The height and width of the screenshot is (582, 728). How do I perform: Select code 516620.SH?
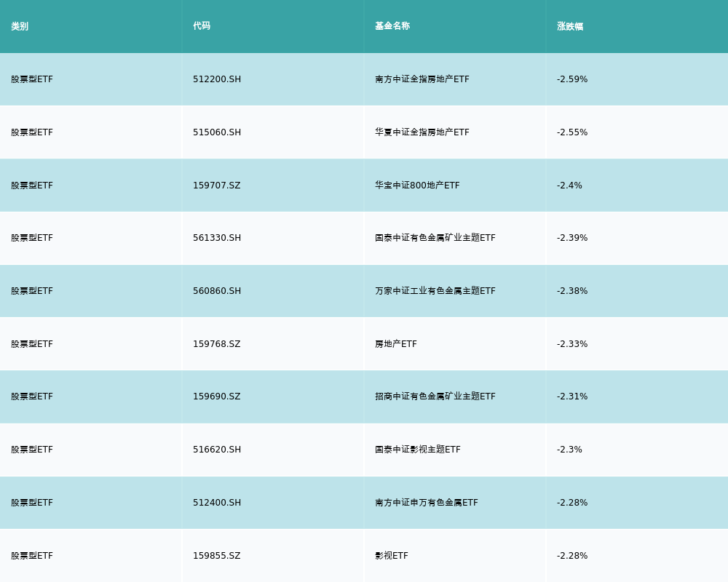click(x=217, y=450)
